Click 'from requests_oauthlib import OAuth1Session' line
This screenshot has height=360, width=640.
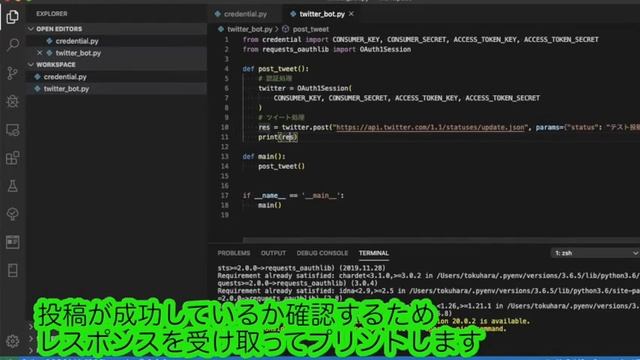(x=327, y=49)
